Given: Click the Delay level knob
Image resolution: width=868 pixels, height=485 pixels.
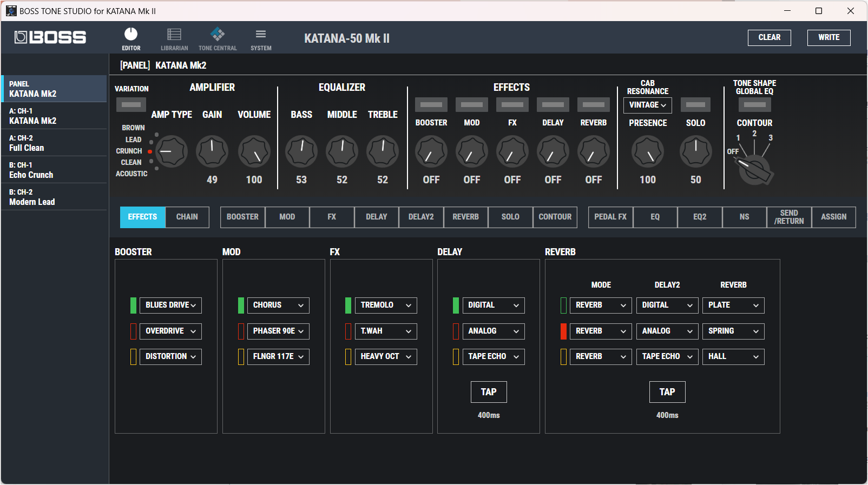Looking at the screenshot, I should tap(553, 151).
